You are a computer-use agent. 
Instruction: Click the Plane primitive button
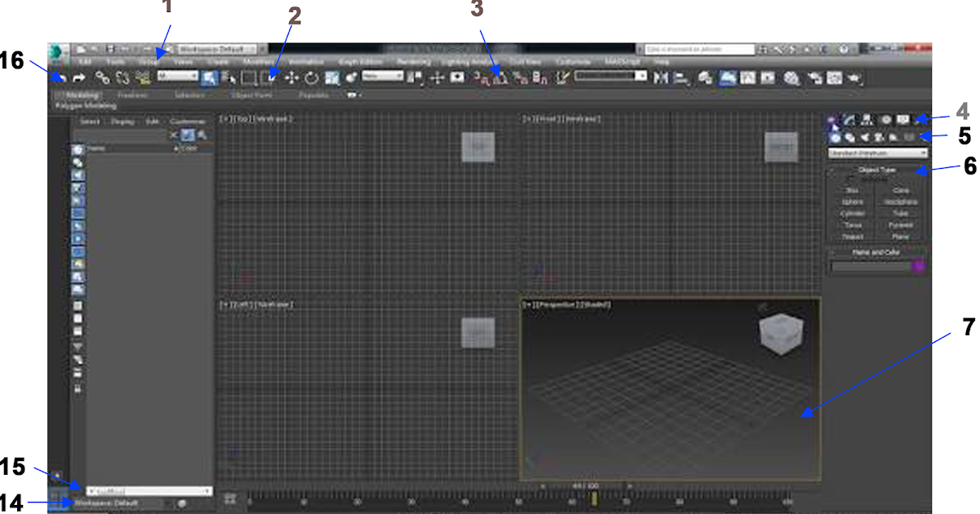901,237
